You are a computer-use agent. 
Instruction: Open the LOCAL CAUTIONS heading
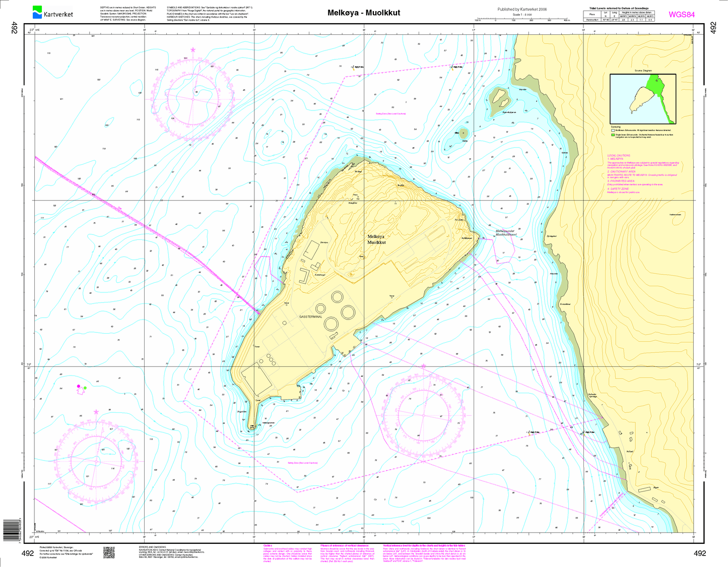pos(619,156)
